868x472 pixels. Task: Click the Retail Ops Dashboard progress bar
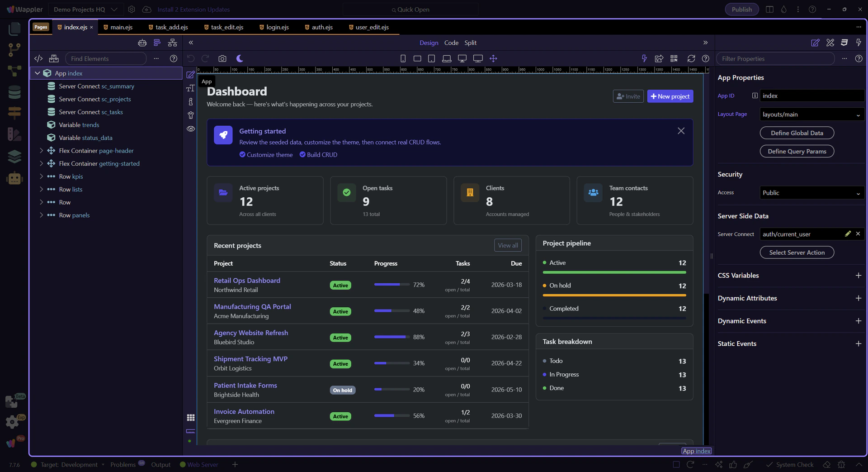(x=391, y=285)
